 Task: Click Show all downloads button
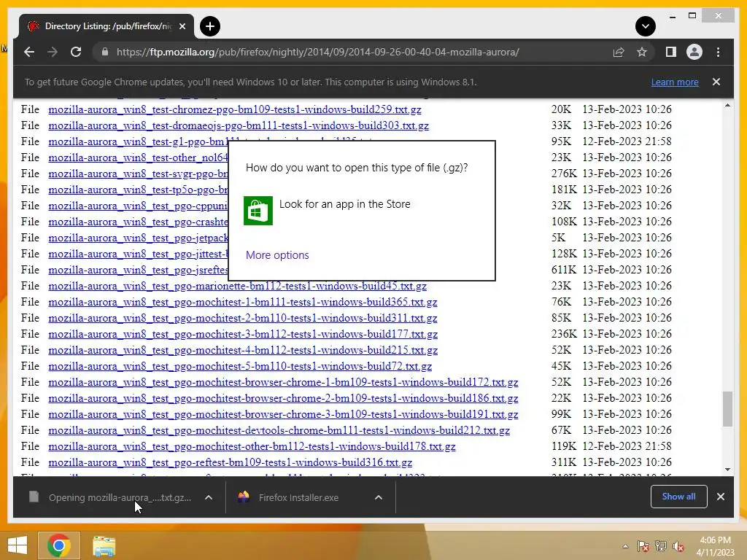(679, 497)
